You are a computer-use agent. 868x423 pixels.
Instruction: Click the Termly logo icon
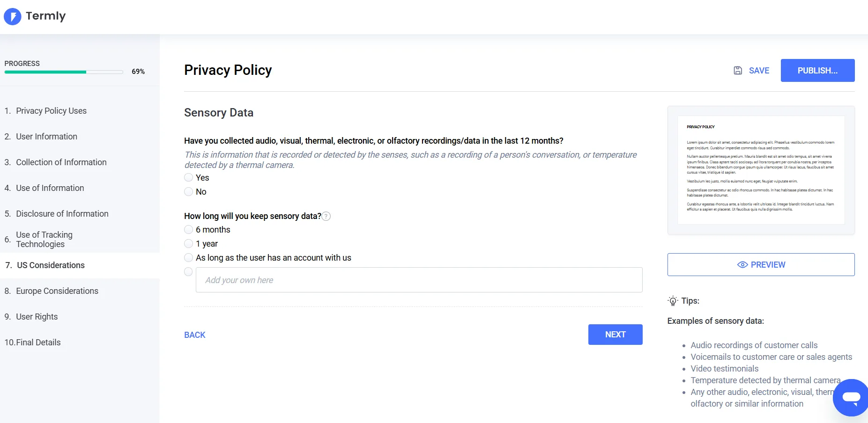point(13,16)
